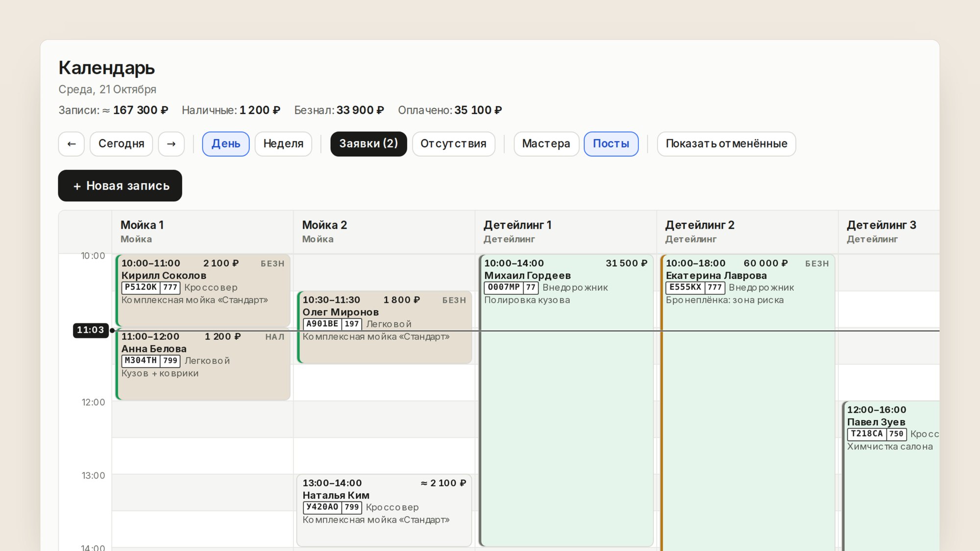
Task: Switch calendar to Неделя view
Action: coord(283,144)
